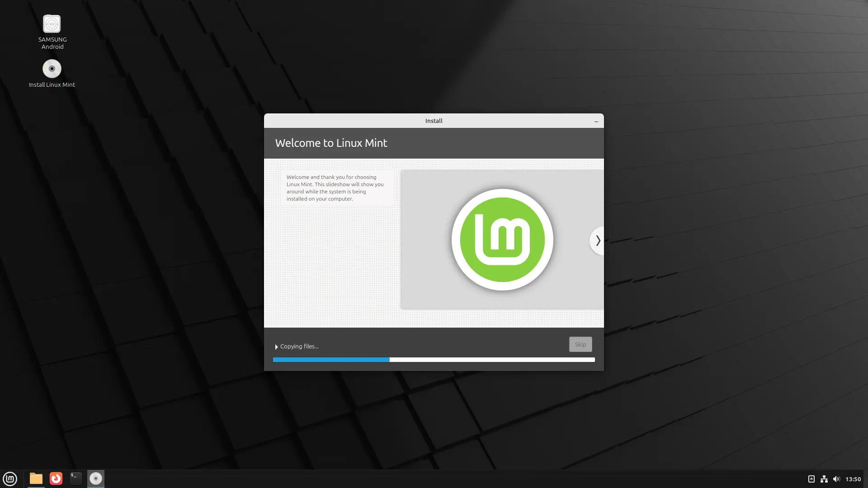Select the Install window in the taskbar
Image resolution: width=868 pixels, height=488 pixels.
96,479
